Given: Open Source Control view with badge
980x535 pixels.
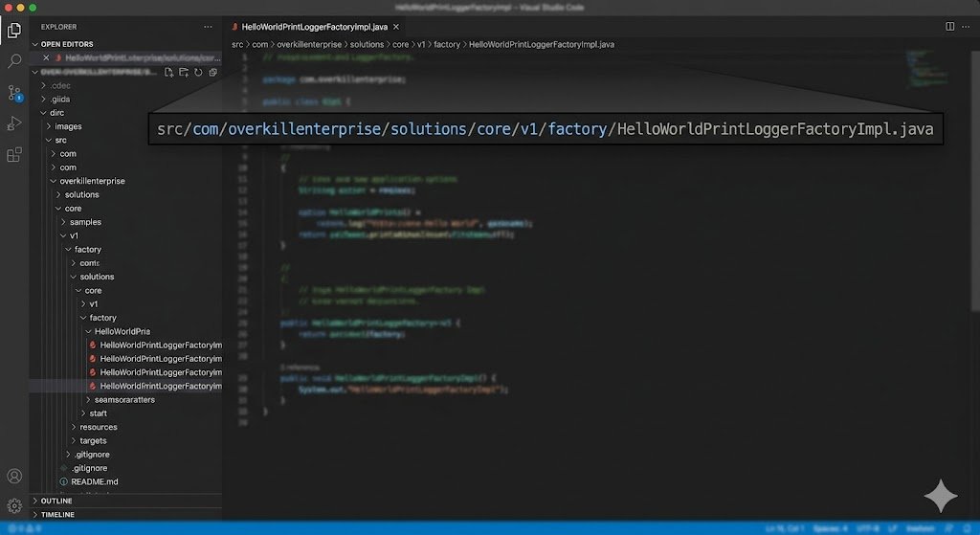Looking at the screenshot, I should coord(14,93).
